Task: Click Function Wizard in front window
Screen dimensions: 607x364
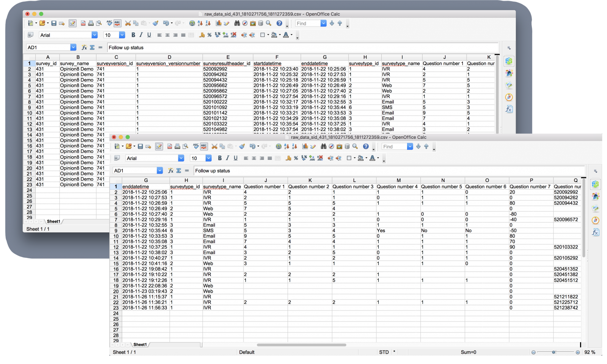Action: click(171, 171)
